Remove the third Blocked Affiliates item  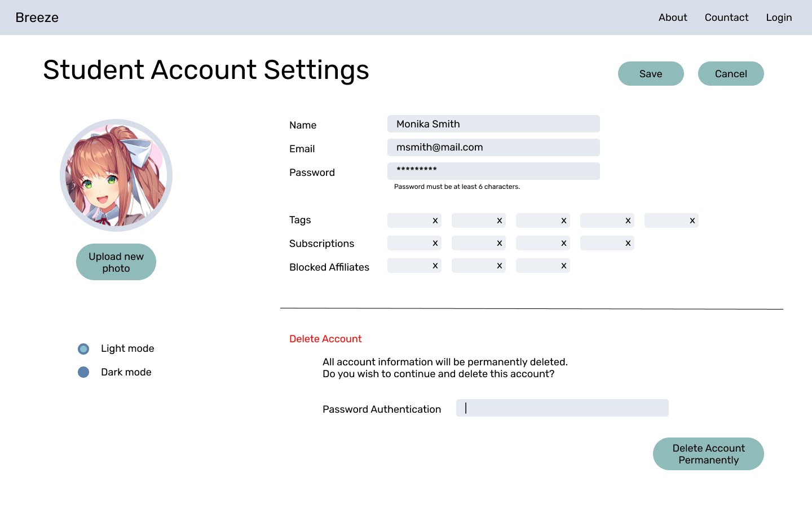click(563, 266)
